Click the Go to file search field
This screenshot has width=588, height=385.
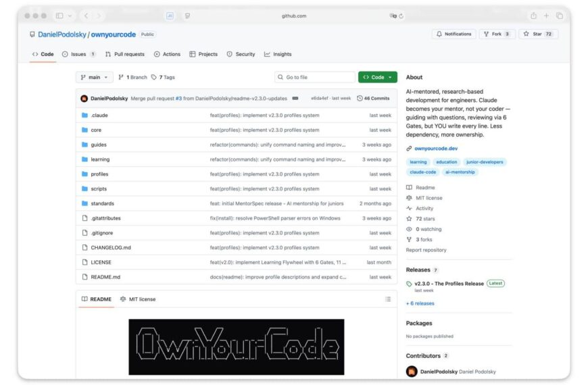[x=314, y=77]
